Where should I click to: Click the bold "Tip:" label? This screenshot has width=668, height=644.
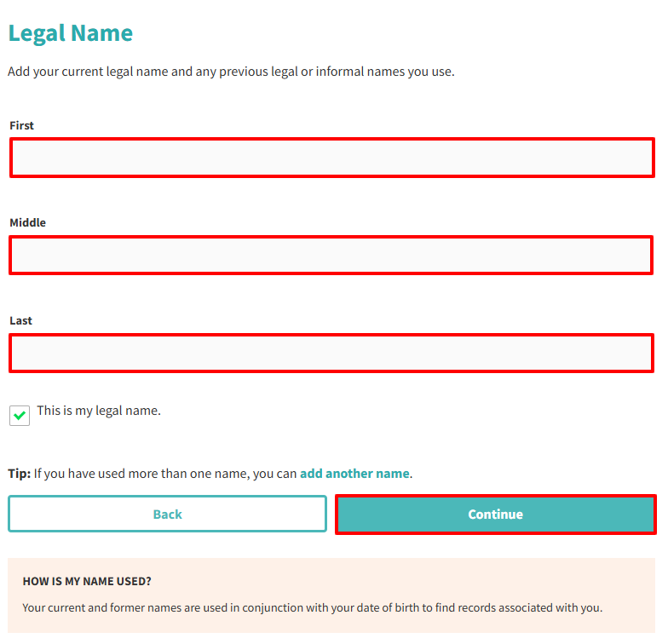tap(20, 474)
